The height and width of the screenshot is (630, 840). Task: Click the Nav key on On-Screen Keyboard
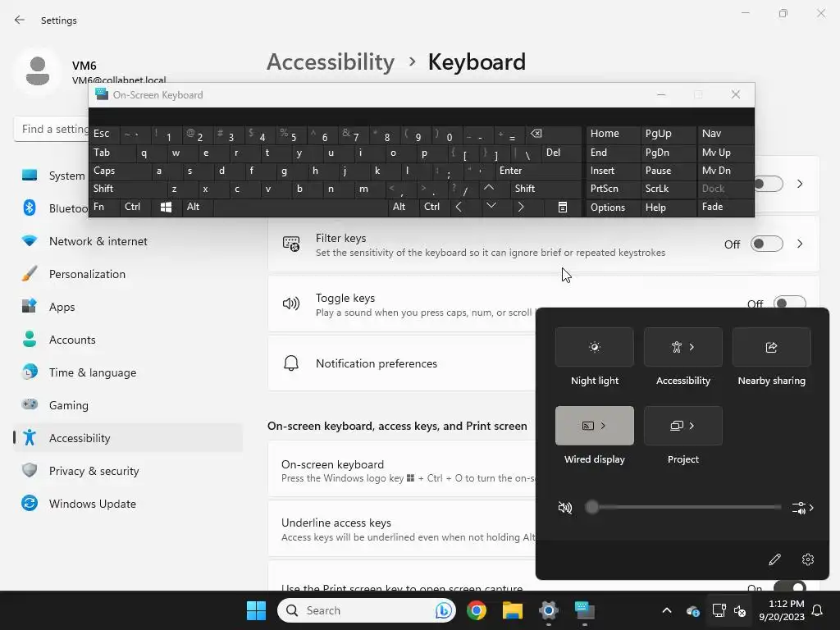(725, 134)
